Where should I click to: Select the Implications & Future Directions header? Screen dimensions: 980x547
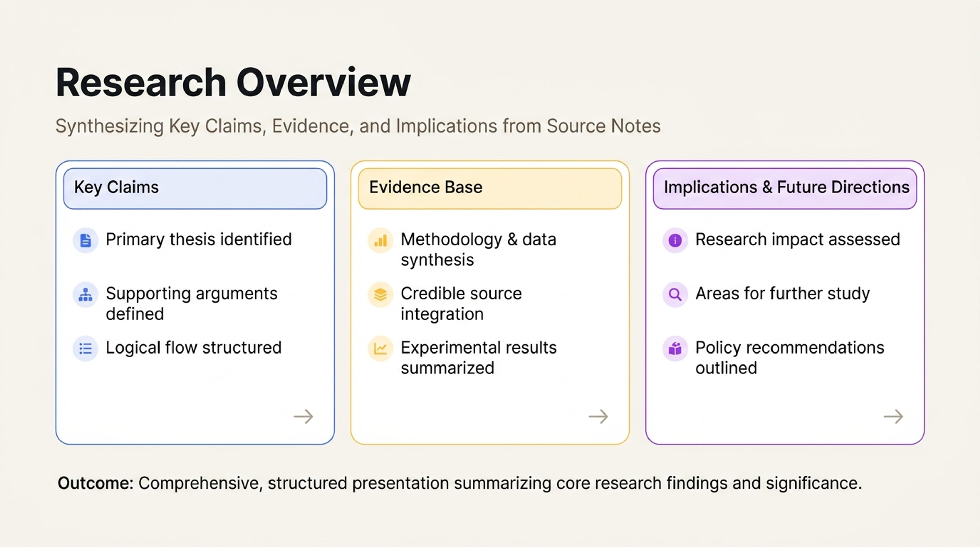(x=785, y=189)
